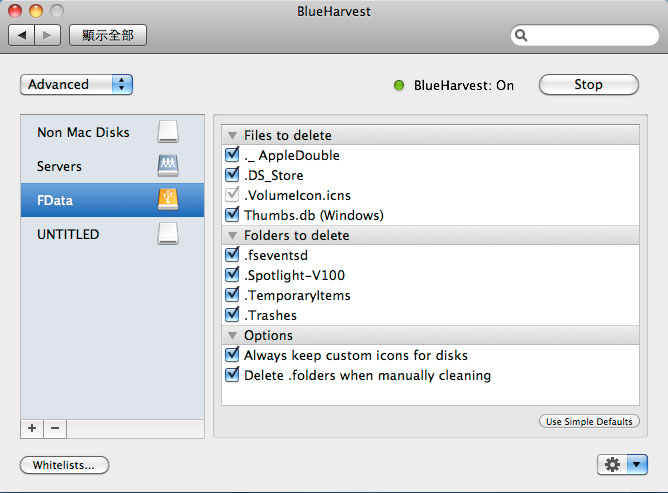Viewport: 668px width, 493px height.
Task: Select the FData disk row
Action: [x=112, y=200]
